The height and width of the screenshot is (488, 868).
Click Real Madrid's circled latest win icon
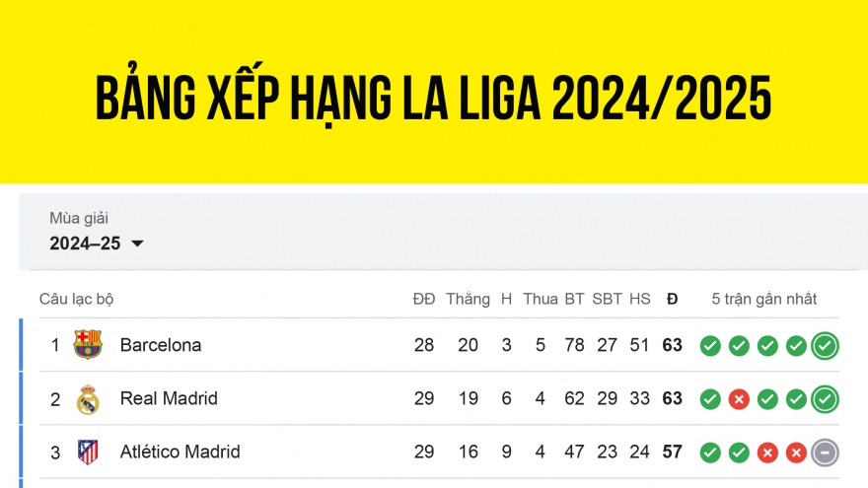825,399
